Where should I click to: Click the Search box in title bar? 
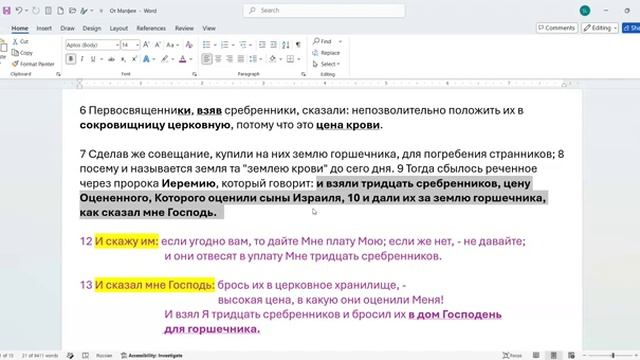tap(324, 11)
